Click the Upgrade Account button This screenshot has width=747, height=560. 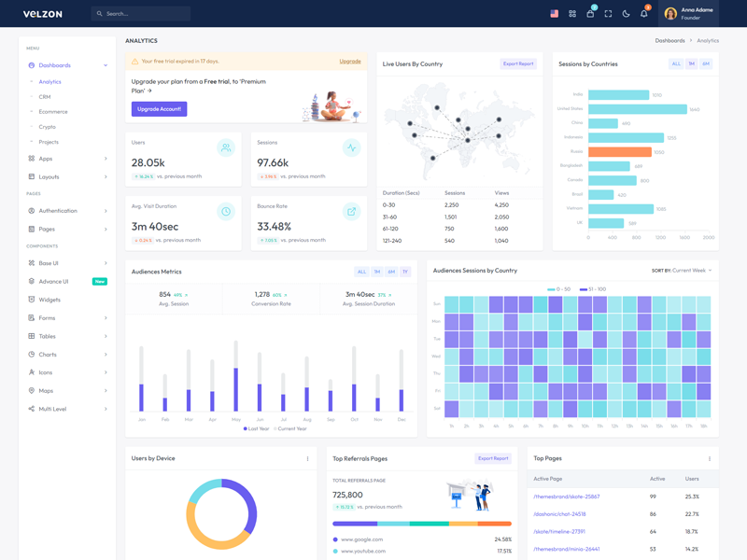click(x=159, y=109)
